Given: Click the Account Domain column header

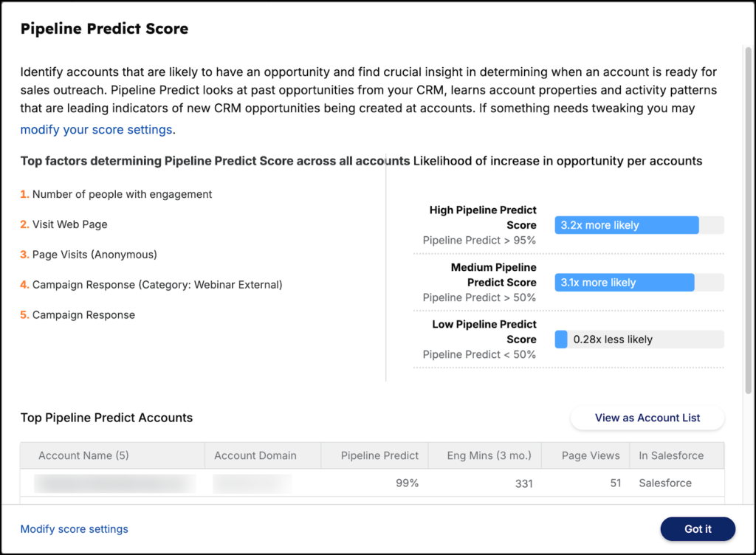Looking at the screenshot, I should (255, 455).
